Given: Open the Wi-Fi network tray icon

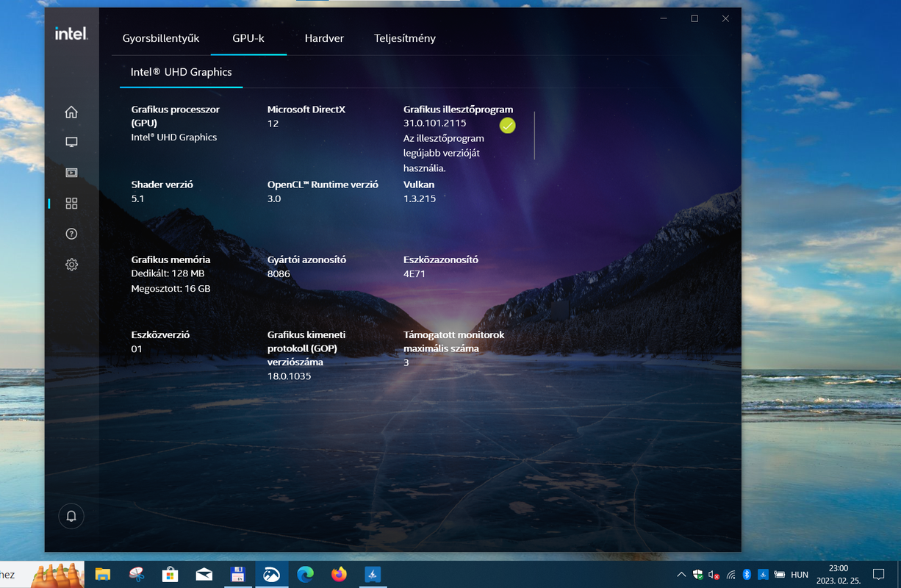Looking at the screenshot, I should click(731, 575).
